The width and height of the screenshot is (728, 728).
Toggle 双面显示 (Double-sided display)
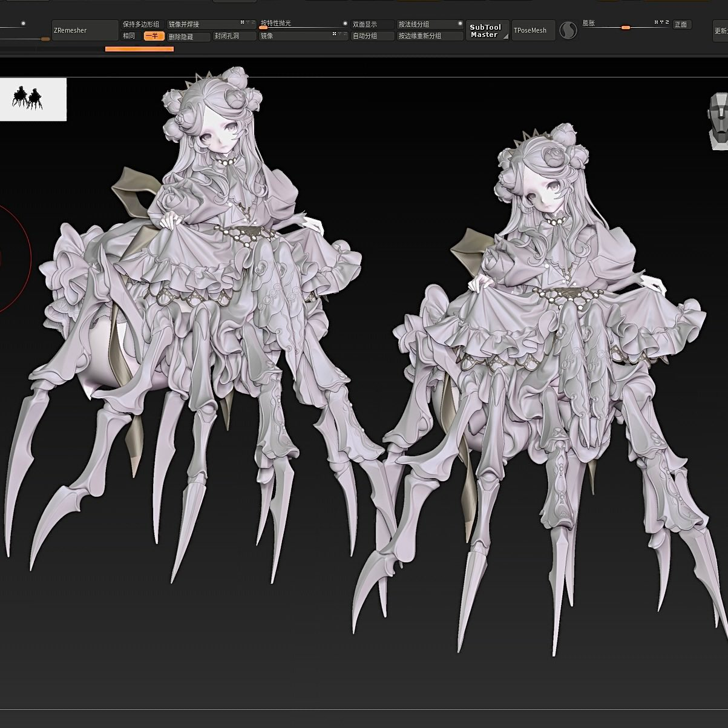pyautogui.click(x=372, y=24)
